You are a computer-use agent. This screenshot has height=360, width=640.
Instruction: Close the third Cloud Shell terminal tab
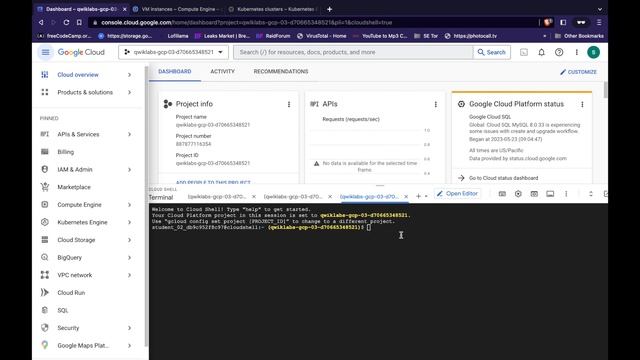click(x=406, y=197)
